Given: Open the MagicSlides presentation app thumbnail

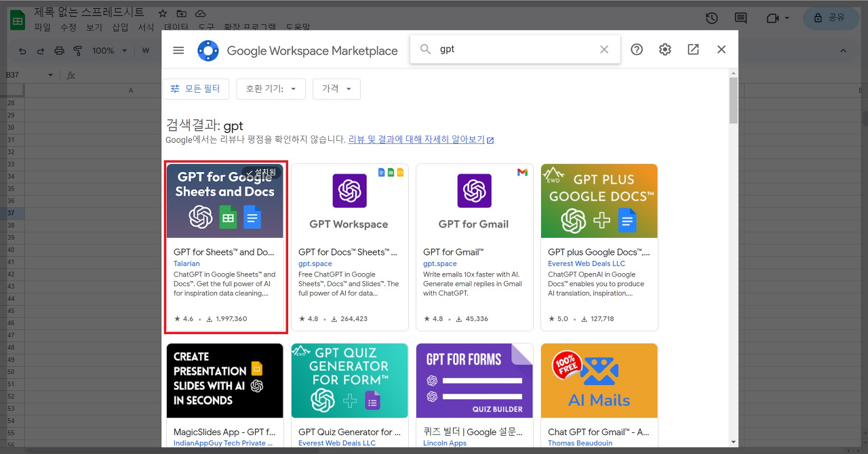Looking at the screenshot, I should click(225, 381).
